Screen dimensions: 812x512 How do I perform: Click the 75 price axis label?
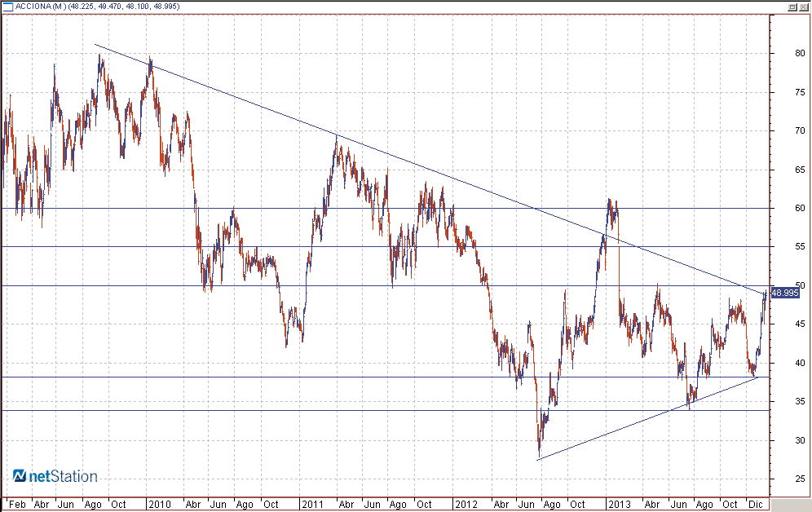pos(800,92)
